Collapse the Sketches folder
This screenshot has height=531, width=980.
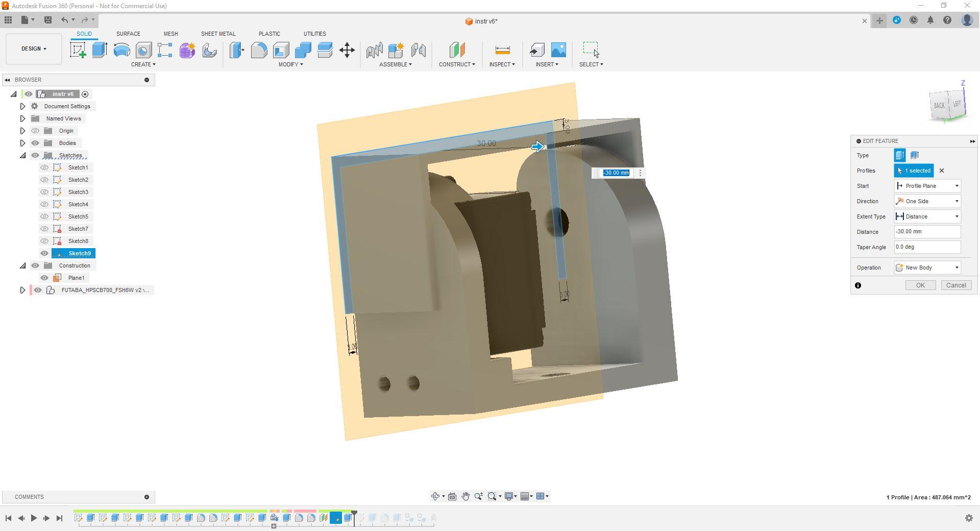click(x=22, y=155)
